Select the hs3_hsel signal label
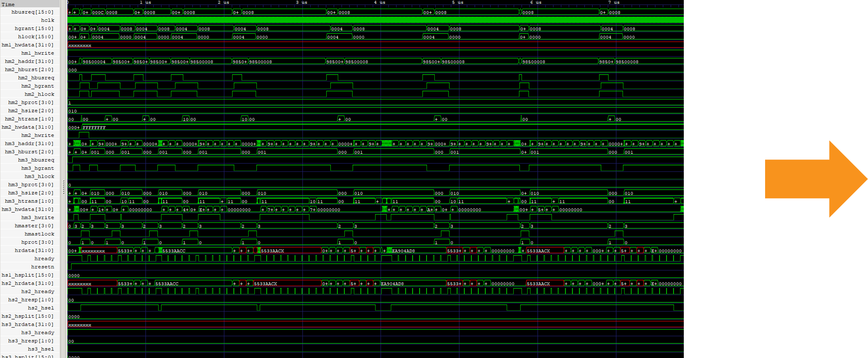 click(x=40, y=349)
